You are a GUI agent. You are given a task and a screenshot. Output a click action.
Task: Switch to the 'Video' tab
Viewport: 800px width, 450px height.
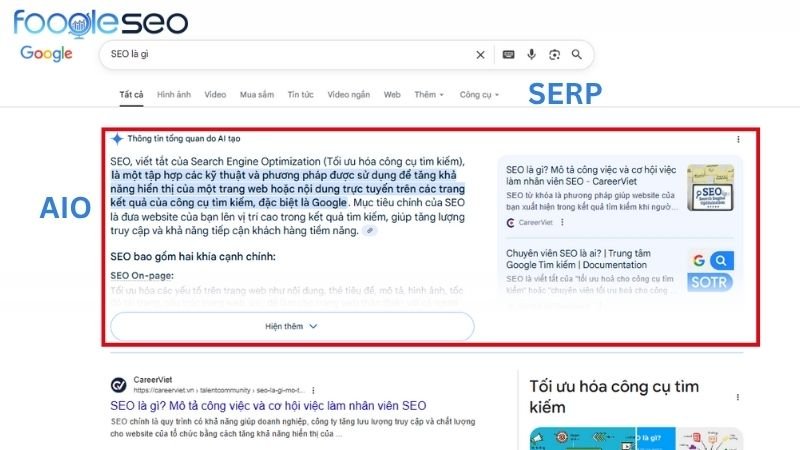pos(215,95)
